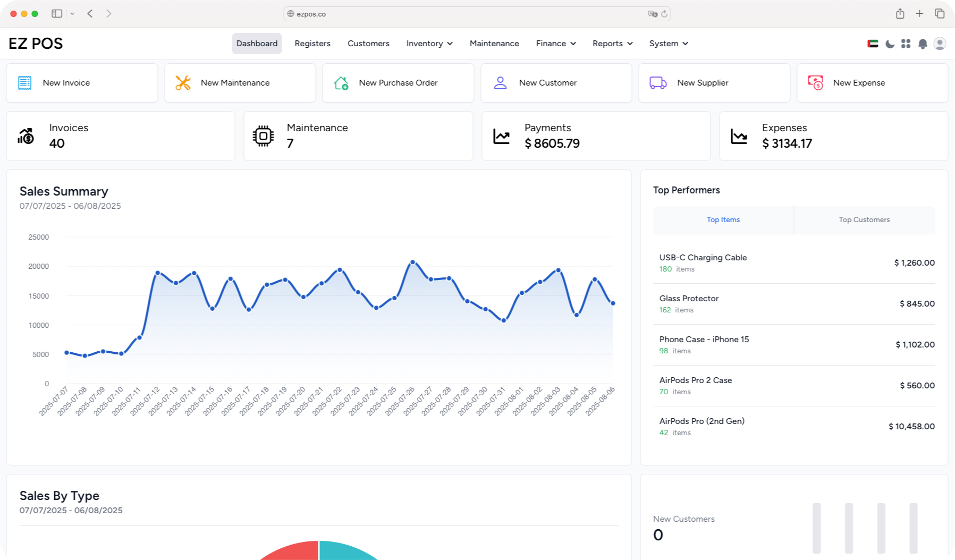Click the Sales Summary heading

[x=64, y=191]
